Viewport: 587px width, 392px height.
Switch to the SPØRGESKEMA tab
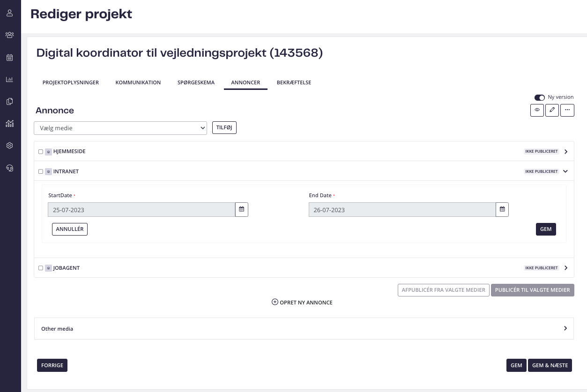tap(196, 82)
